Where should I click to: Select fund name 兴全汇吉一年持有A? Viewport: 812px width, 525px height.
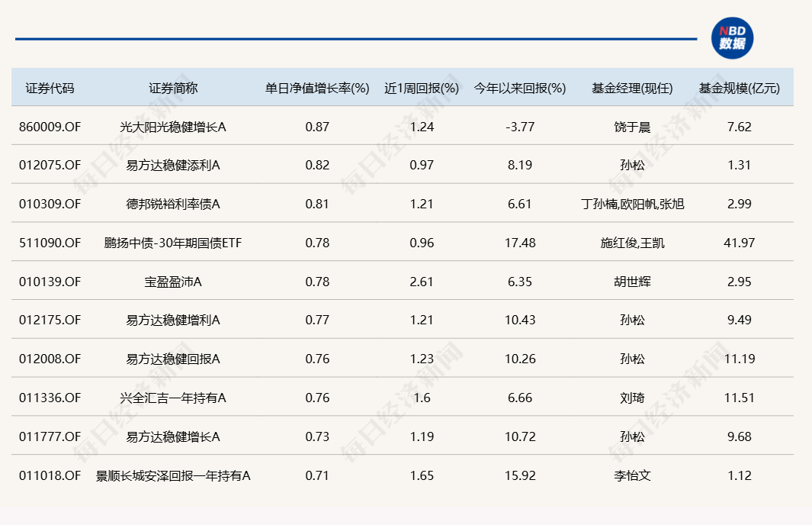pyautogui.click(x=173, y=398)
